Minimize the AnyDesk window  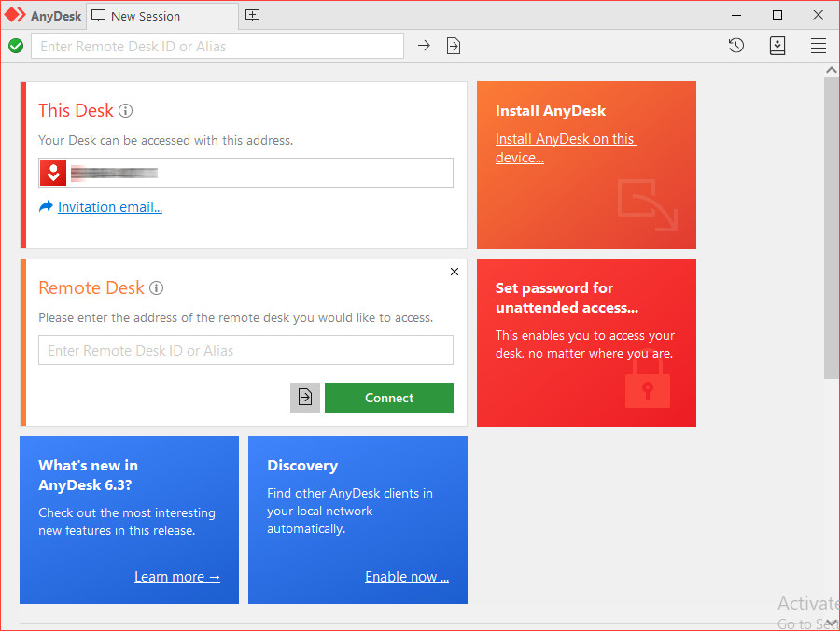pyautogui.click(x=736, y=15)
